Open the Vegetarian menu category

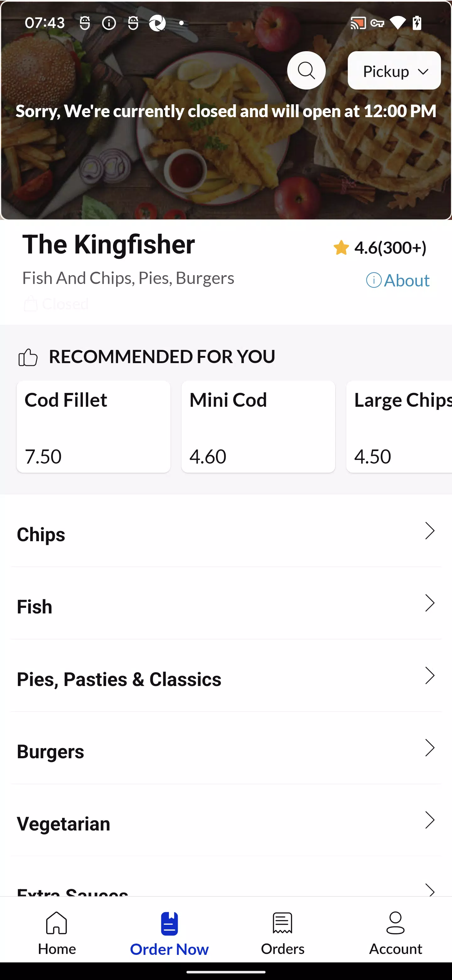(226, 823)
